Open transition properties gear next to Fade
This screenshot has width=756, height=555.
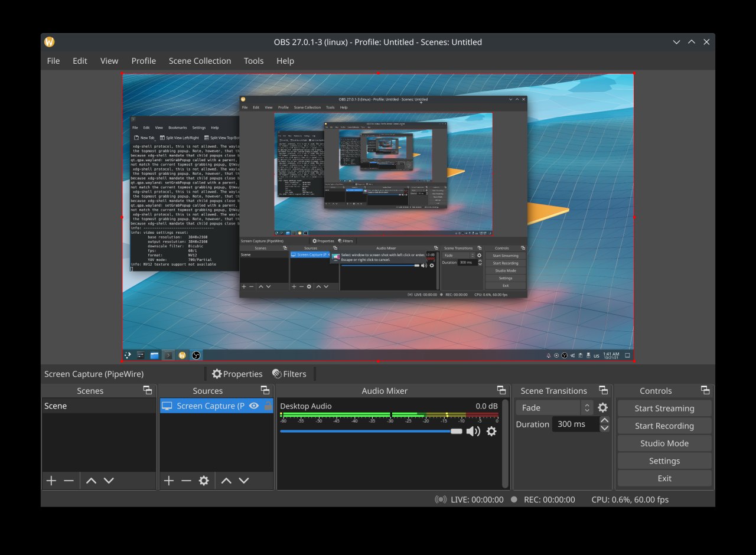point(602,407)
